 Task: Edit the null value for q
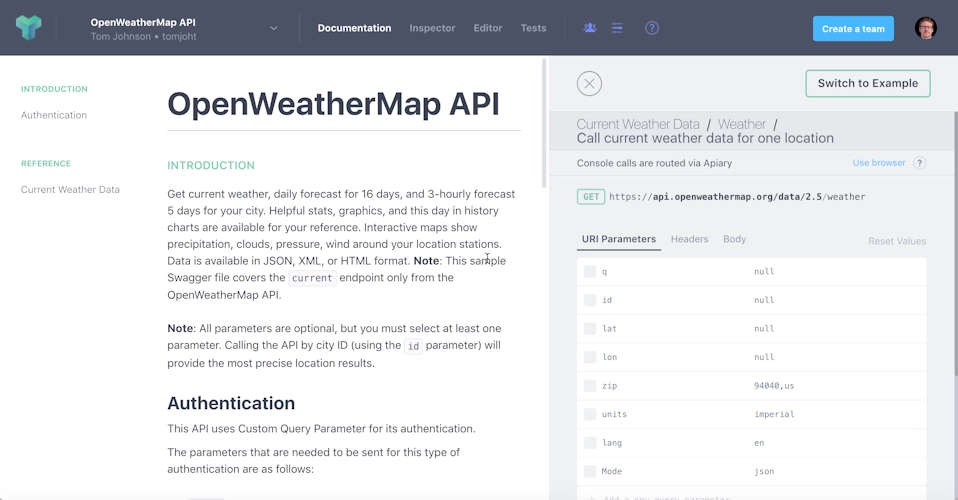coord(764,271)
